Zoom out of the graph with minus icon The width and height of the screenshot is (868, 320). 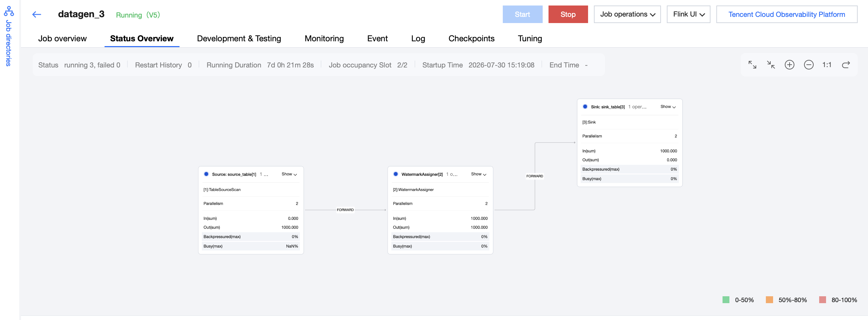809,65
